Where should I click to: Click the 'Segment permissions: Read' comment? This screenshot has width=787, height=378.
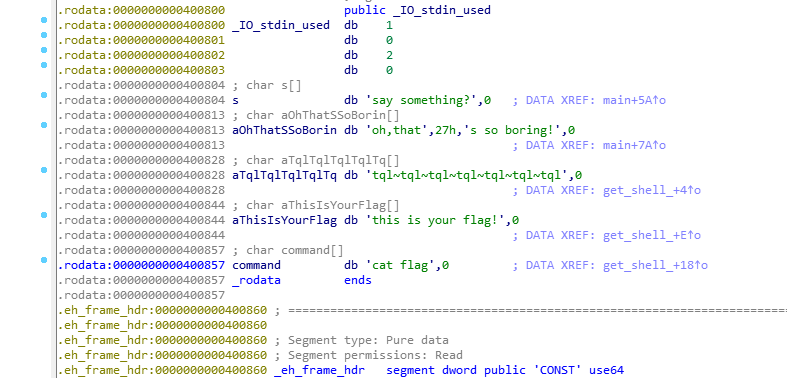368,355
